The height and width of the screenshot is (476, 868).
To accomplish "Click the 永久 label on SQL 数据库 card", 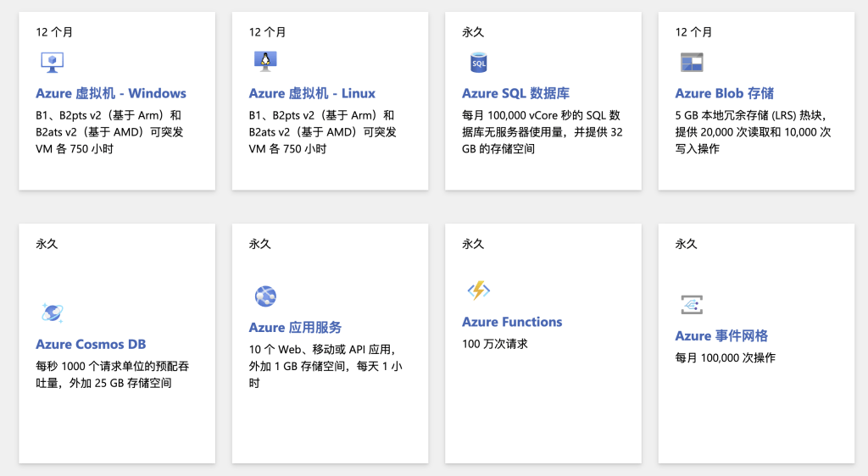I will coord(473,32).
